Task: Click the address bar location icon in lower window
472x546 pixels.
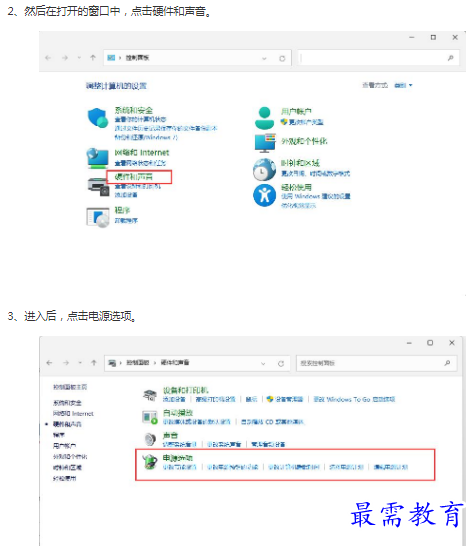Action: [112, 363]
